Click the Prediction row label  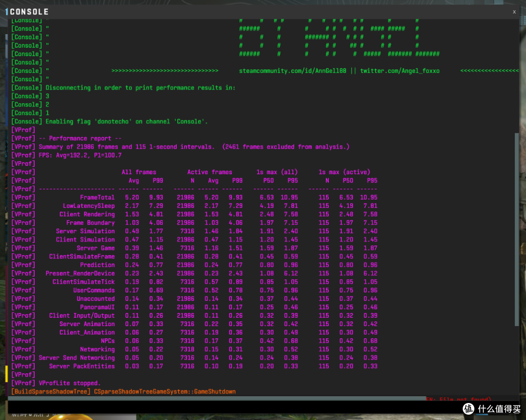(97, 265)
